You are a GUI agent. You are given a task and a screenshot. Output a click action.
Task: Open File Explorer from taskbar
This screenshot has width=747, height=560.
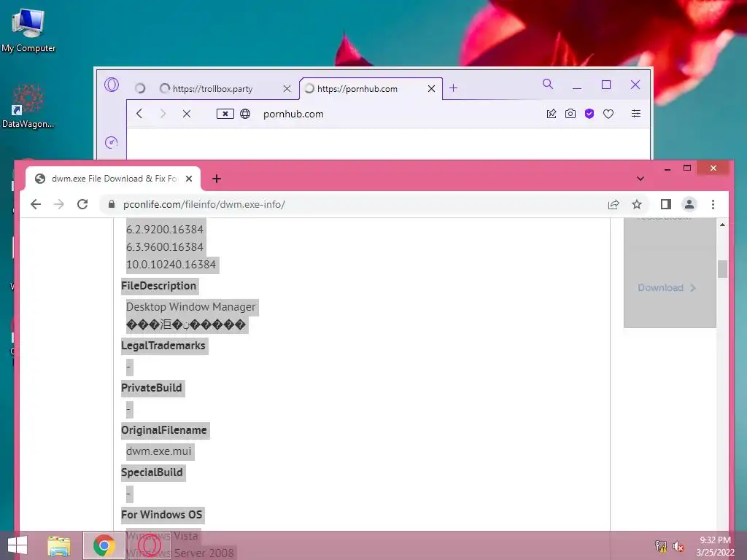59,545
